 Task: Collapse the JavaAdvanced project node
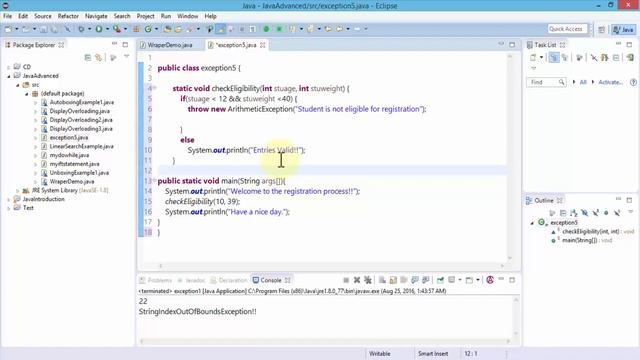click(x=9, y=76)
